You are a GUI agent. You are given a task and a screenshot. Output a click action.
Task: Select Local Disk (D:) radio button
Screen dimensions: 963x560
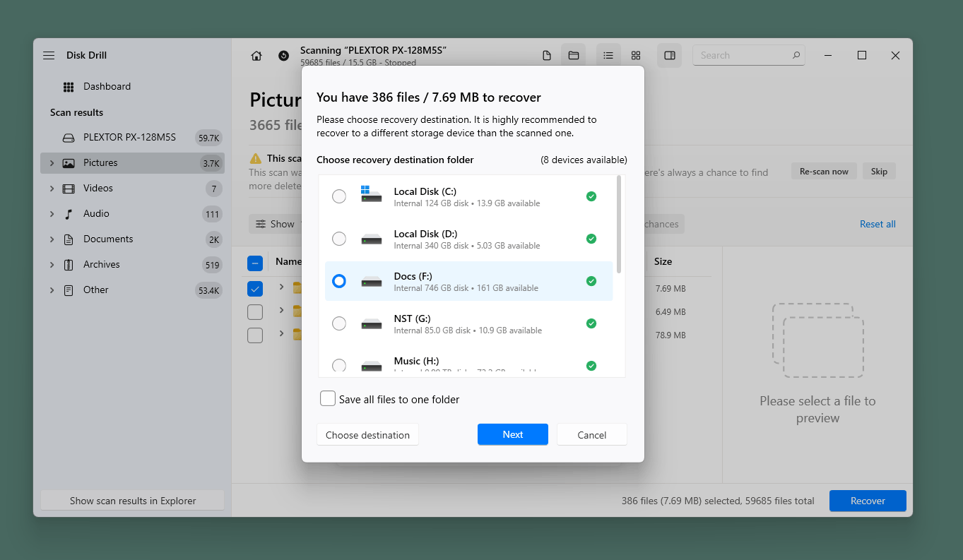click(x=339, y=239)
